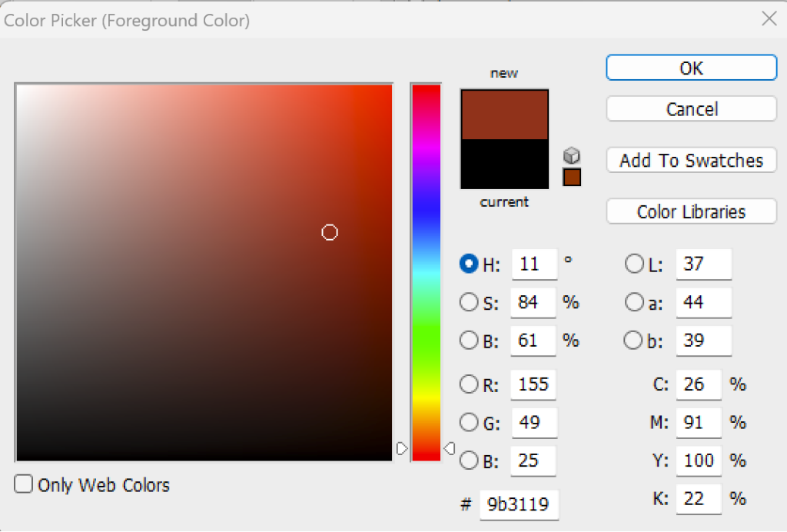
Task: Click the hex color code field
Action: coord(519,504)
